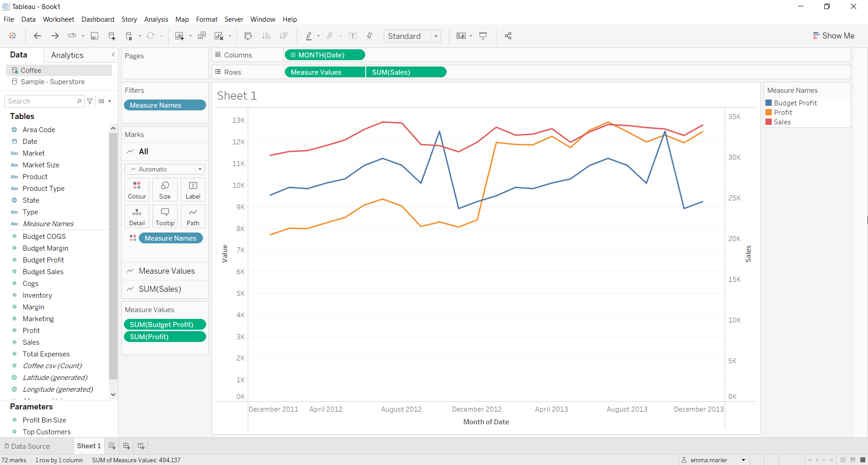The height and width of the screenshot is (465, 868).
Task: Expand the All marks card dropdown
Action: point(143,152)
